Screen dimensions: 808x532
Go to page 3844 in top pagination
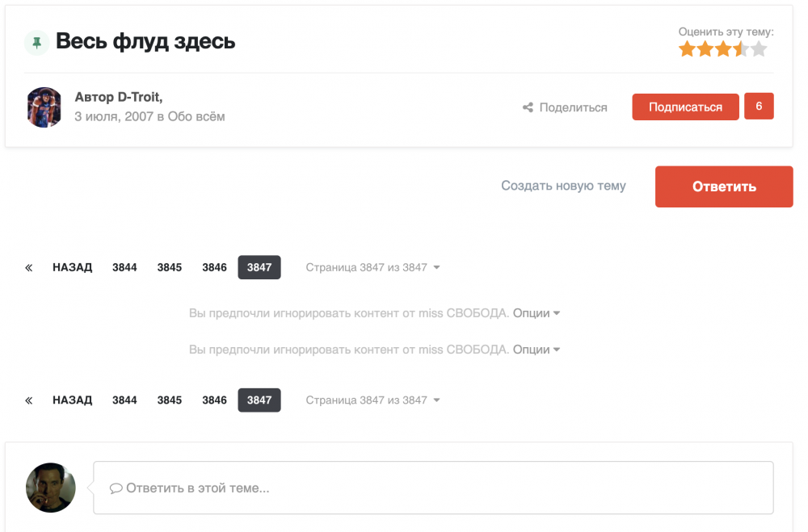(124, 267)
